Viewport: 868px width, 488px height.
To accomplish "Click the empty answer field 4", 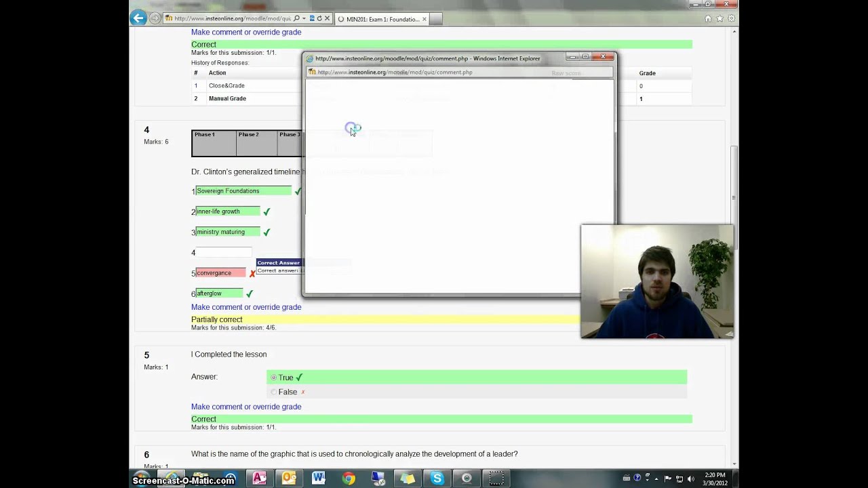I will 224,252.
